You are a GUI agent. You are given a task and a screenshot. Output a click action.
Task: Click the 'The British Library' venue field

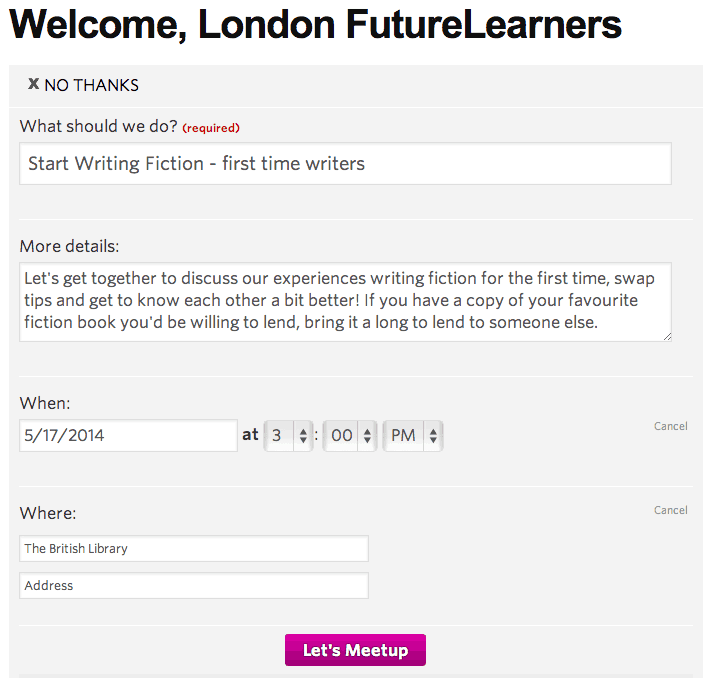(194, 548)
